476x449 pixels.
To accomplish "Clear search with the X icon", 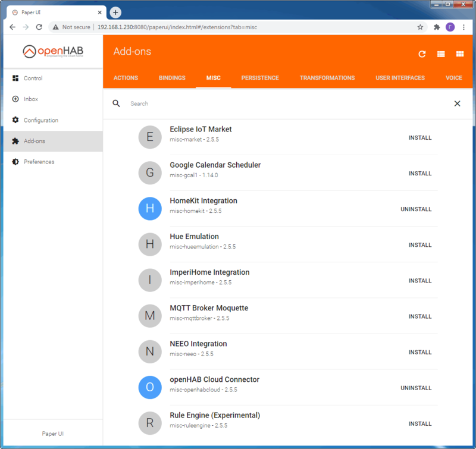I will [x=457, y=103].
